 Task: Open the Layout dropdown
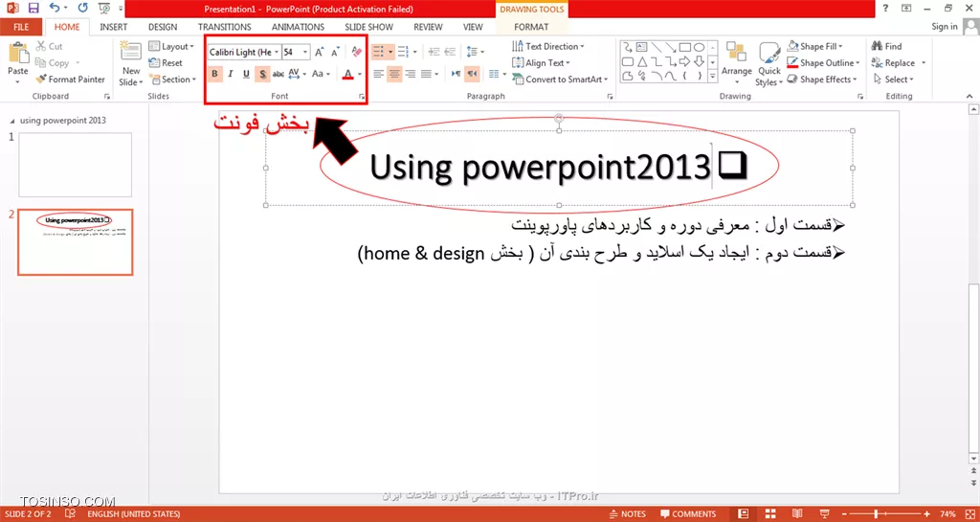coord(171,46)
